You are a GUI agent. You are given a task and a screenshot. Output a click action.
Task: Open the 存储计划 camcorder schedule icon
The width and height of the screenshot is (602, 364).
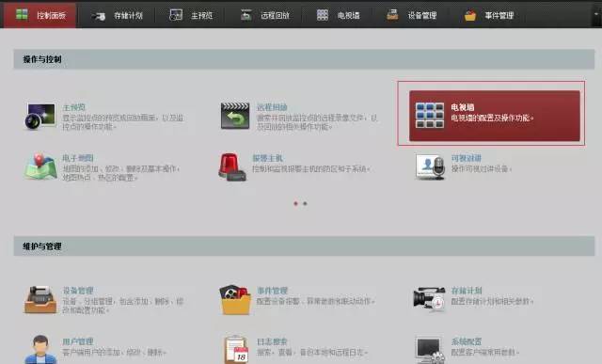[429, 299]
